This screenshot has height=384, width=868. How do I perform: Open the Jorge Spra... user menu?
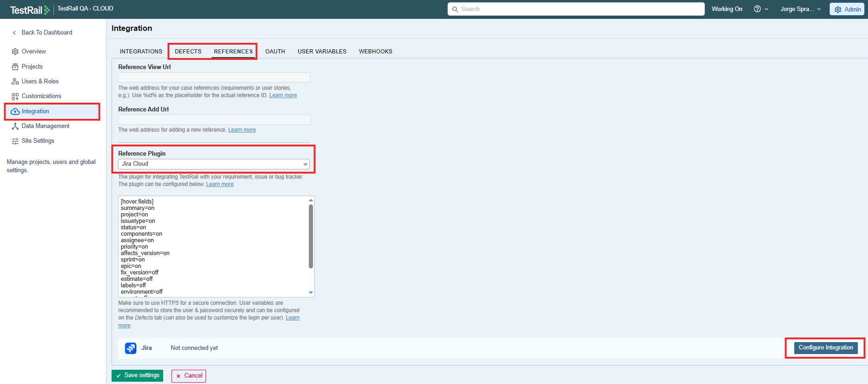[801, 9]
